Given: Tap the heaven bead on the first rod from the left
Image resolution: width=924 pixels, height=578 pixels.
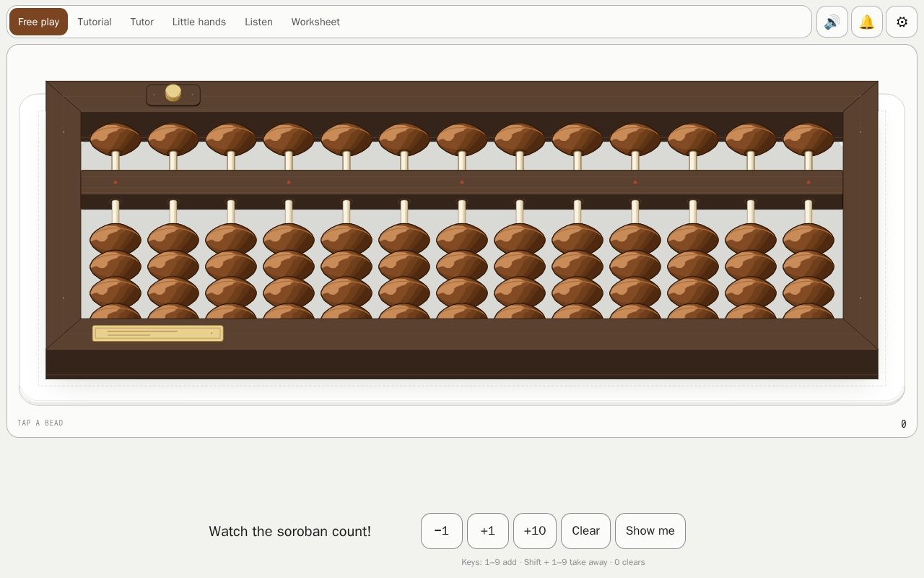Looking at the screenshot, I should [x=115, y=139].
